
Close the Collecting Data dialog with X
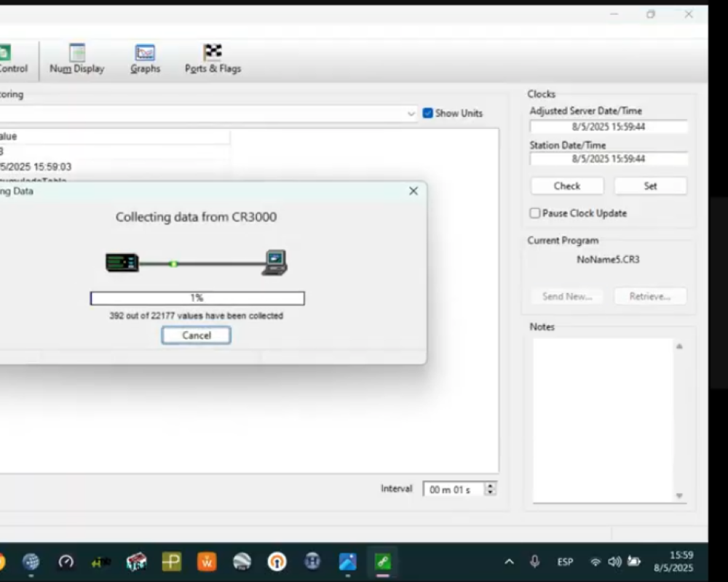pyautogui.click(x=414, y=191)
